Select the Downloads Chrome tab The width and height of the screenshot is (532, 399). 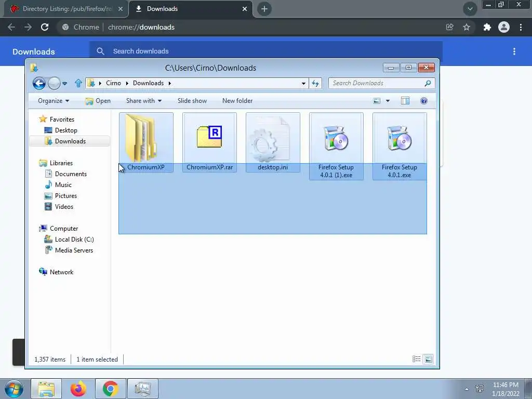[x=191, y=9]
